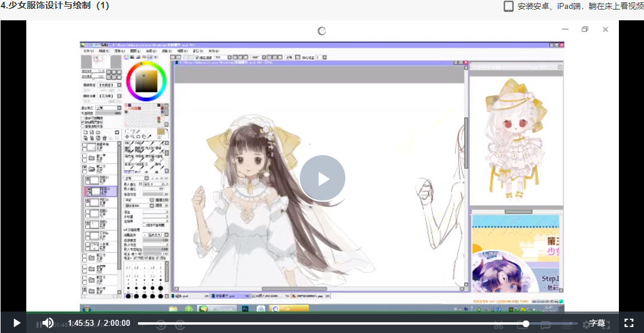Viewport: 644px width, 333px height.
Task: Click the Photoshop icon in video taskbar
Action: pyautogui.click(x=245, y=309)
